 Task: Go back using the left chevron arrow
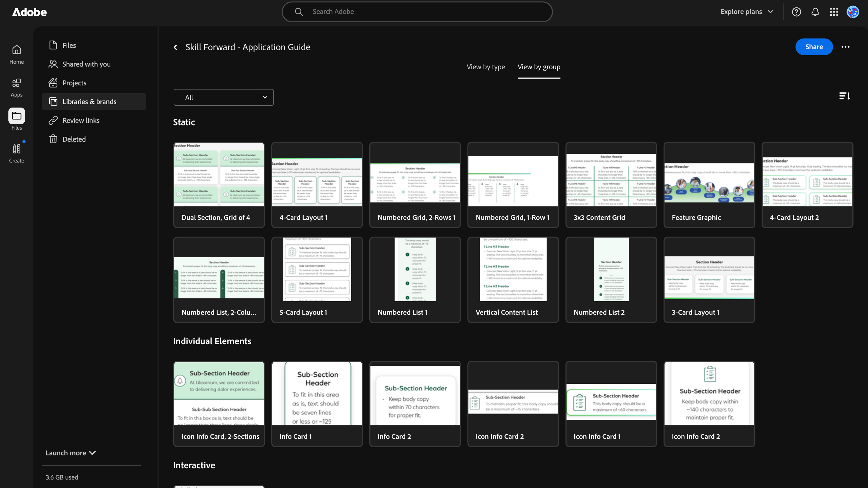coord(175,47)
